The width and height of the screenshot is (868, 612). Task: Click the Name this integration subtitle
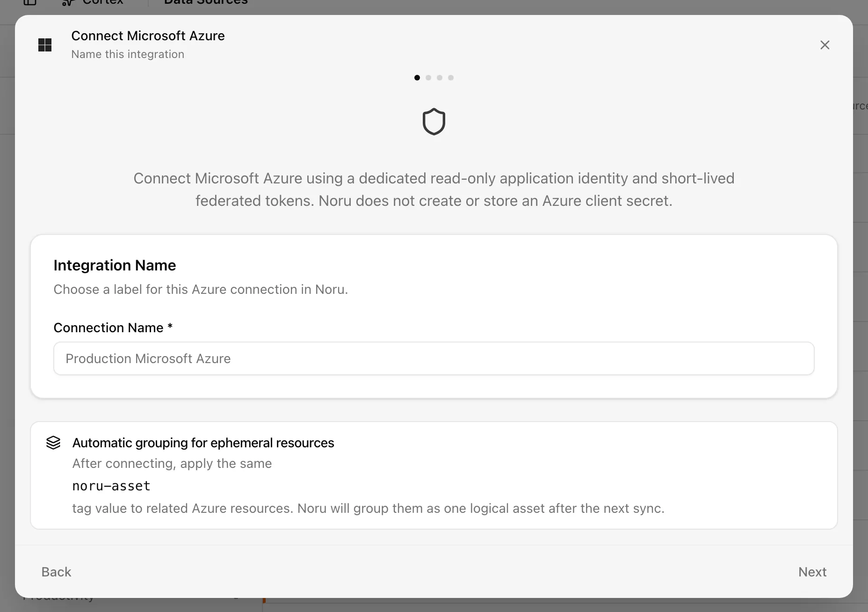(128, 54)
